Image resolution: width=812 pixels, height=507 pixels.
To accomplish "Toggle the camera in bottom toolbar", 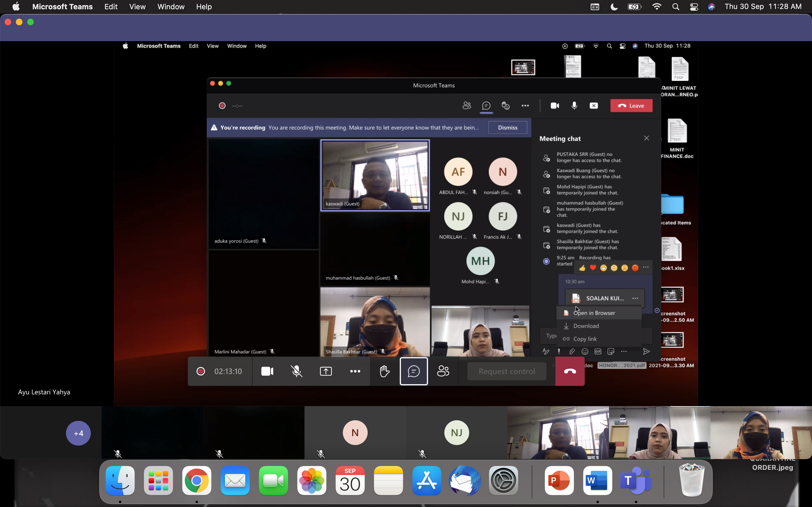I will 267,371.
